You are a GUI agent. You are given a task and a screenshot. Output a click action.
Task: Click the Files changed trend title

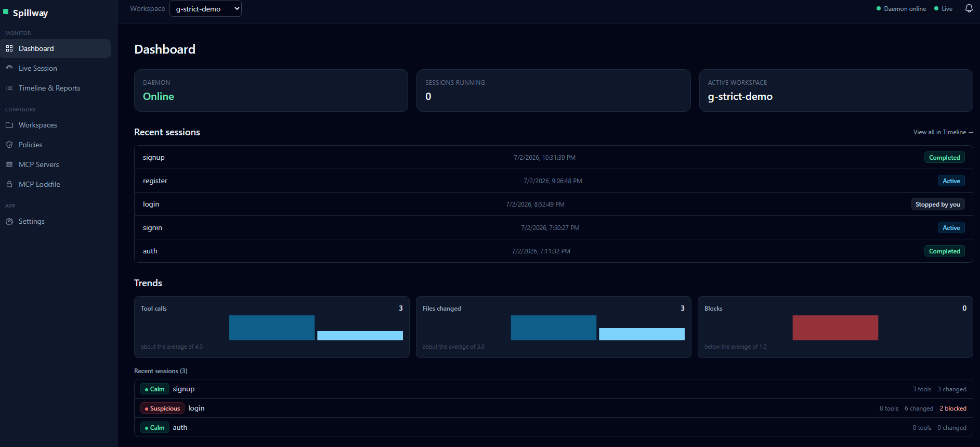442,309
